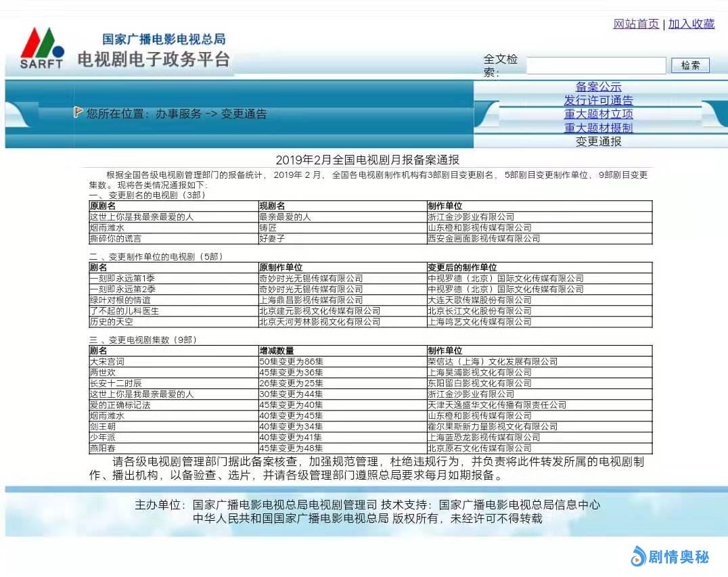
Task: Select the 大宋宫词 table cell
Action: click(x=104, y=362)
